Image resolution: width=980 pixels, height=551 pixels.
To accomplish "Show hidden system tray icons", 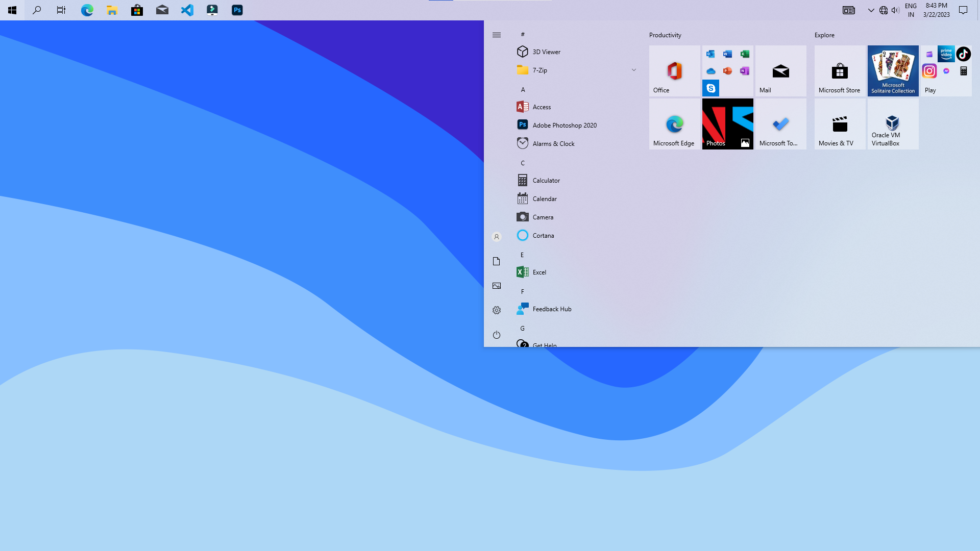I will coord(871,10).
